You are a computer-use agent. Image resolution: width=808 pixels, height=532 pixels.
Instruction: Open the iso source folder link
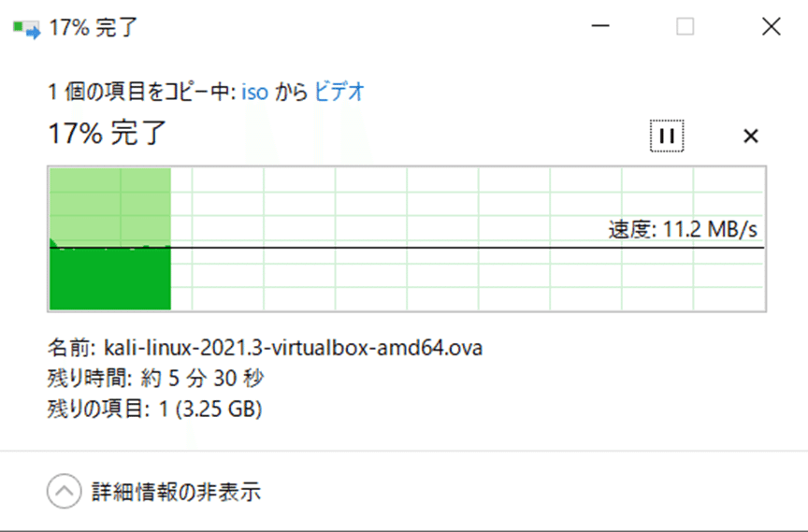[254, 93]
